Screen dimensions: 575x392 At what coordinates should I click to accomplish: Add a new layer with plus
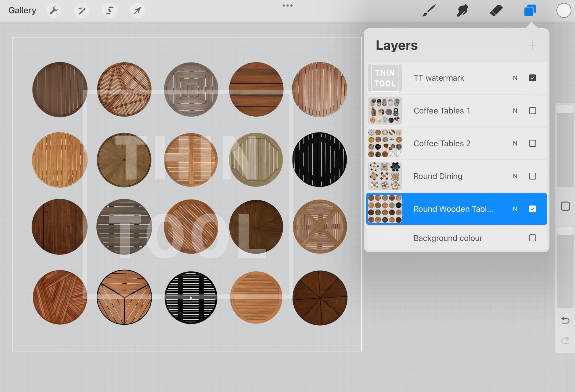(x=532, y=45)
